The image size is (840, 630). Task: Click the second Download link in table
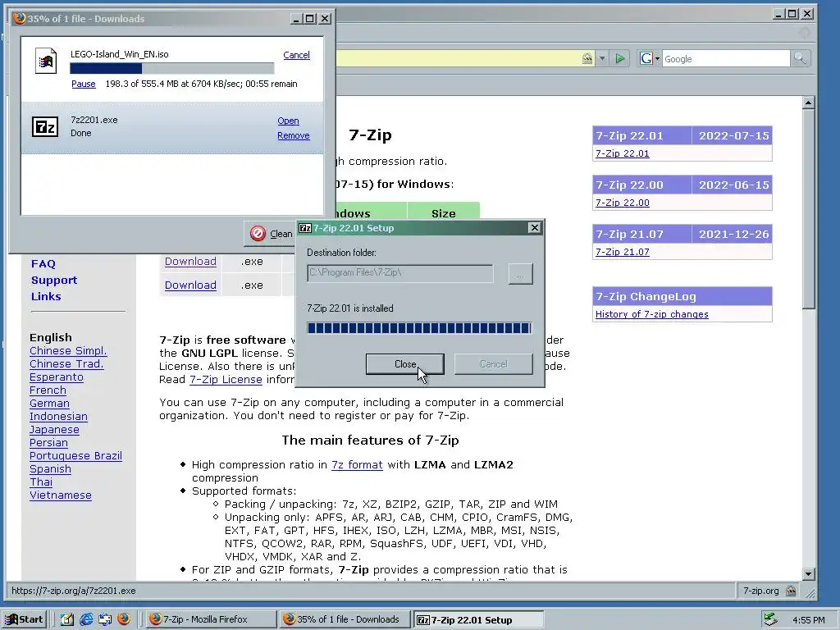pos(190,285)
